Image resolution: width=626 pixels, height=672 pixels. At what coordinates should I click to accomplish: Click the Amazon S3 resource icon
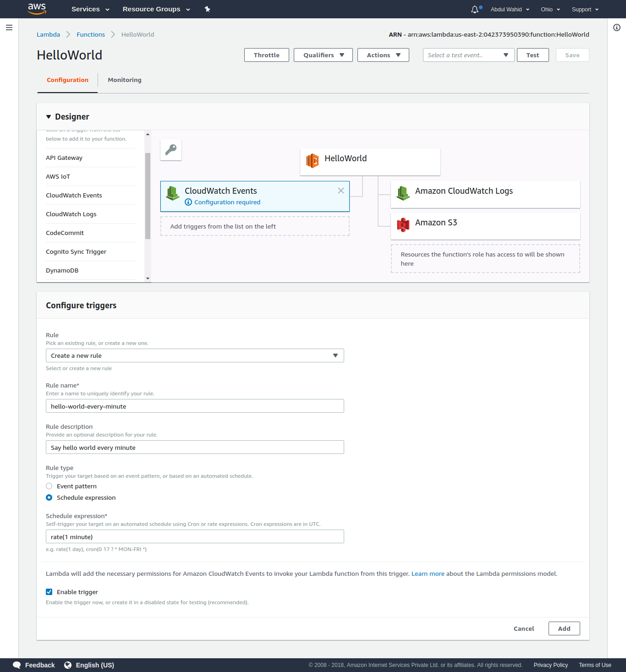[403, 225]
